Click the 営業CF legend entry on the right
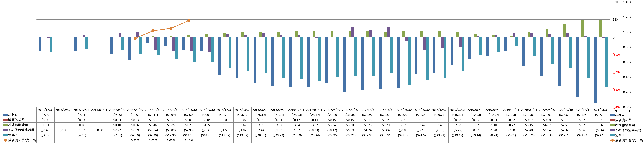The height and width of the screenshot is (143, 644). pos(620,135)
